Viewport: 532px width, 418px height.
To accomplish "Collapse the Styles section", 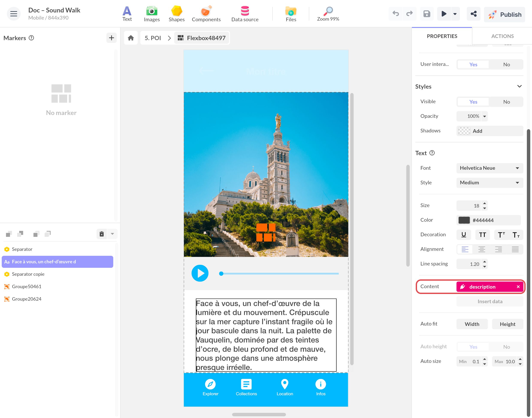I will (520, 86).
